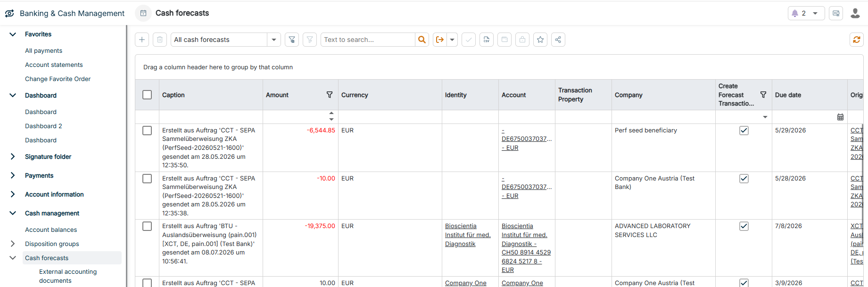Open Account statements in sidebar

(x=54, y=65)
